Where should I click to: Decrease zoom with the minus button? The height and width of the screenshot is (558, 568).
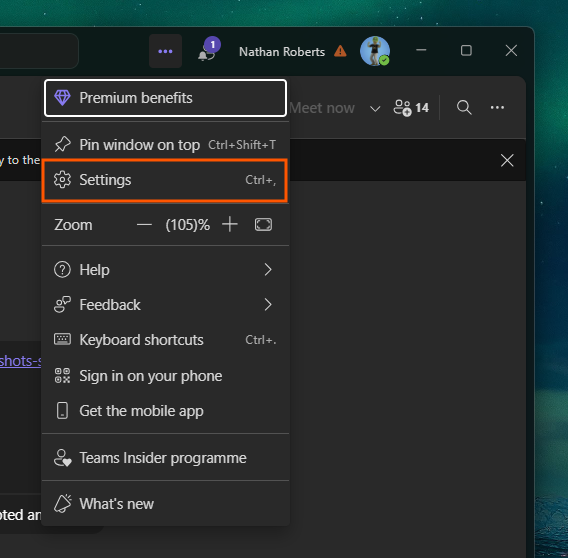click(x=144, y=225)
